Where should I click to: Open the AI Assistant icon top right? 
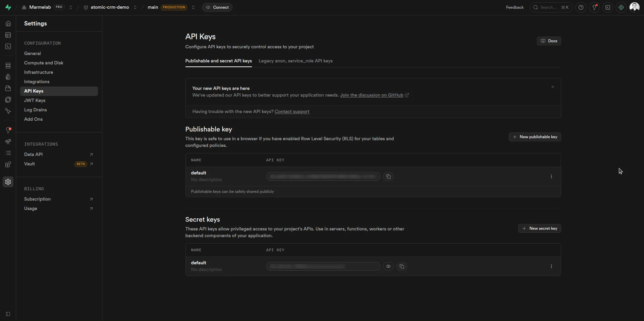[x=621, y=7]
